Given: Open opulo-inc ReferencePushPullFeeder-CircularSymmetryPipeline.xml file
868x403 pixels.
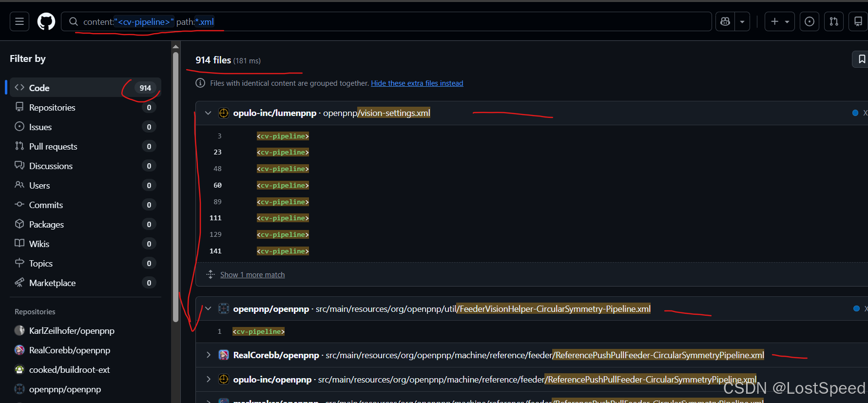Looking at the screenshot, I should (537, 380).
